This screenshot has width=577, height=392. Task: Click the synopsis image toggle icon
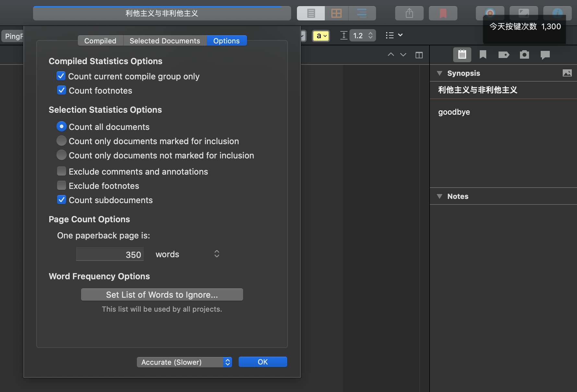(567, 73)
